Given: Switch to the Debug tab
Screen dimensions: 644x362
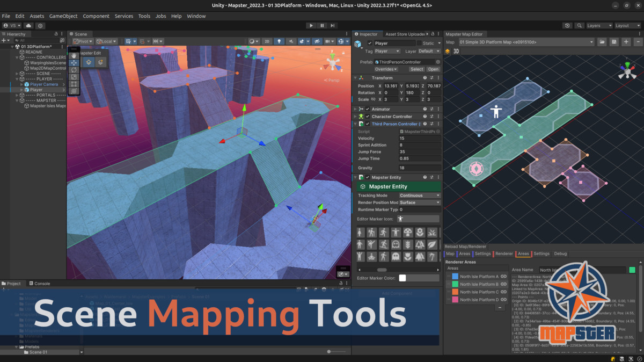Looking at the screenshot, I should coord(560,254).
